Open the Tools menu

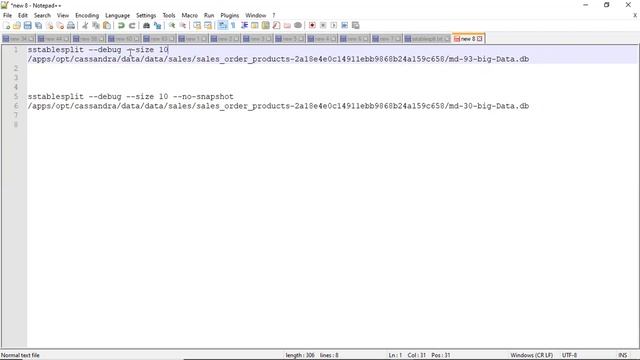pos(169,15)
